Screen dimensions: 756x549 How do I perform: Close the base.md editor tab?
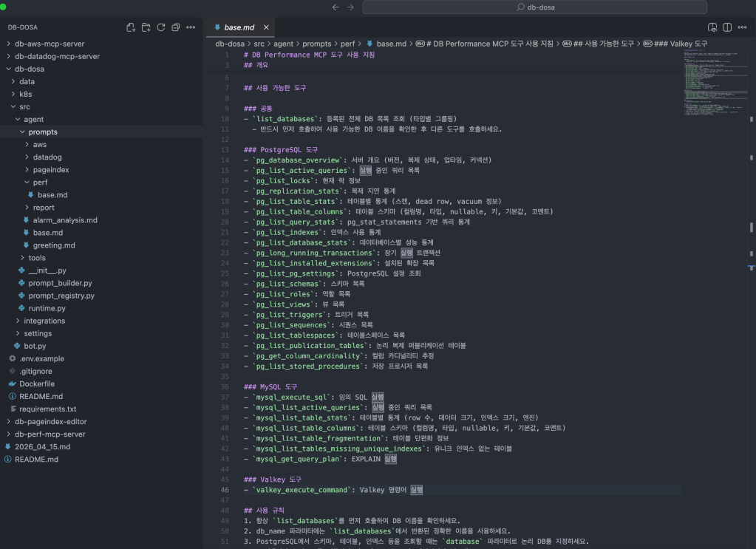click(x=266, y=27)
